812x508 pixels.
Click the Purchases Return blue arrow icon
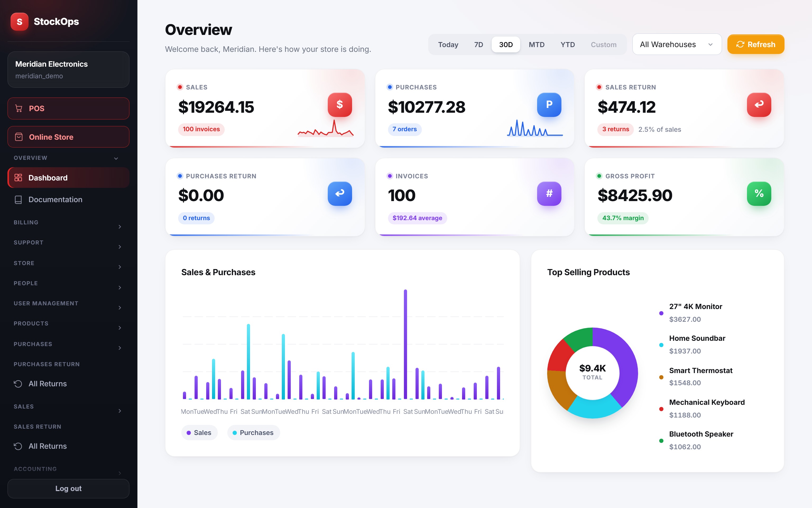point(340,193)
